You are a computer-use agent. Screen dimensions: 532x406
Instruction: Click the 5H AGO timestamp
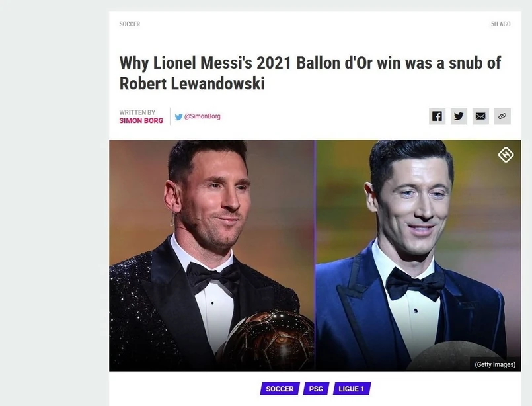coord(500,24)
